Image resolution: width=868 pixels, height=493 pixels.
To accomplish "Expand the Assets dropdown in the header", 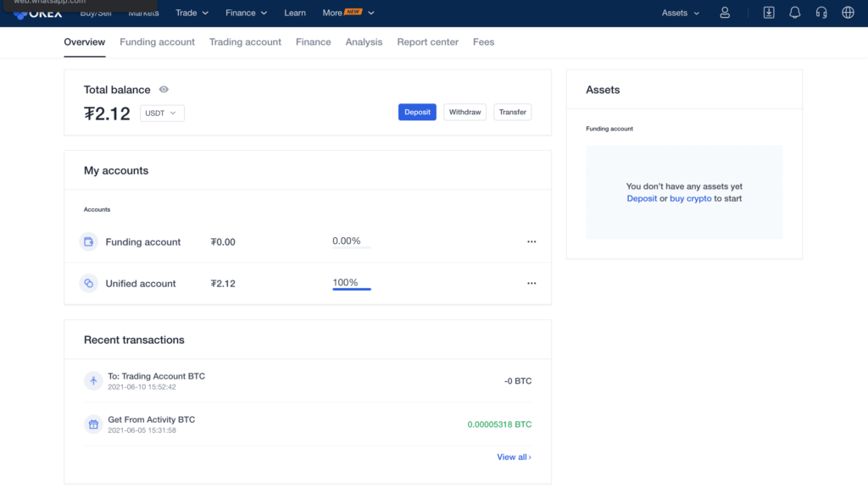I will [681, 13].
